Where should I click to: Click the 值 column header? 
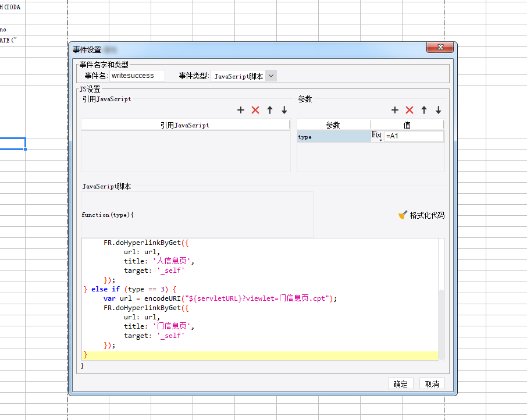(407, 125)
